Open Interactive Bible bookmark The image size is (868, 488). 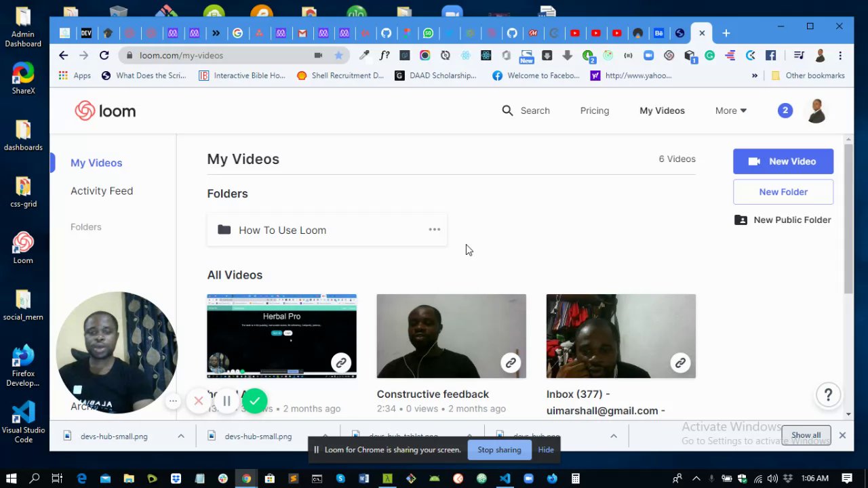[x=242, y=76]
